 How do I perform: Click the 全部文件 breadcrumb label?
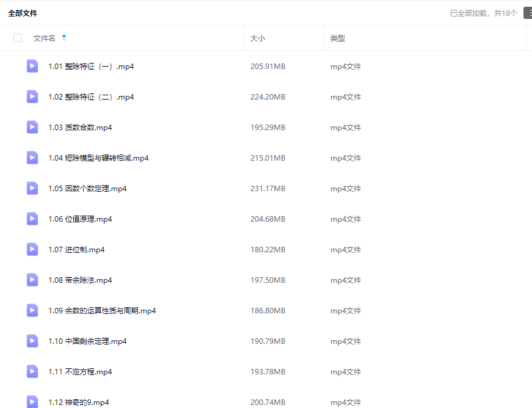[23, 13]
